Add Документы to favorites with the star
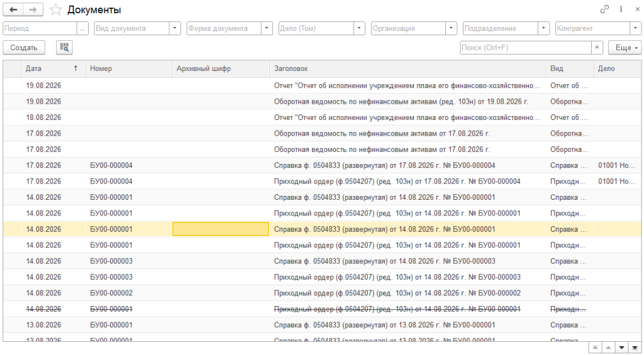 click(x=55, y=9)
